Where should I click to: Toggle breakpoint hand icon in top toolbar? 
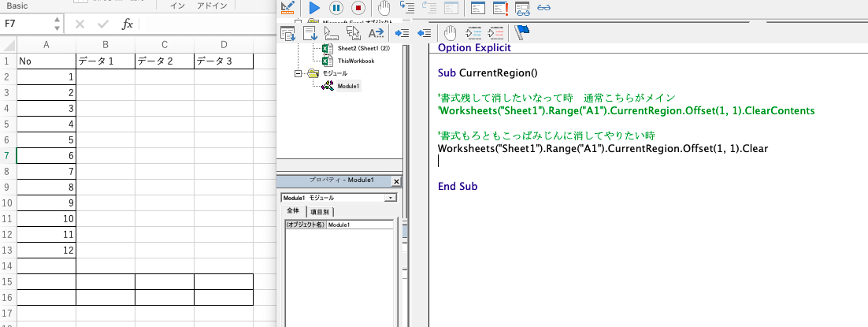384,8
